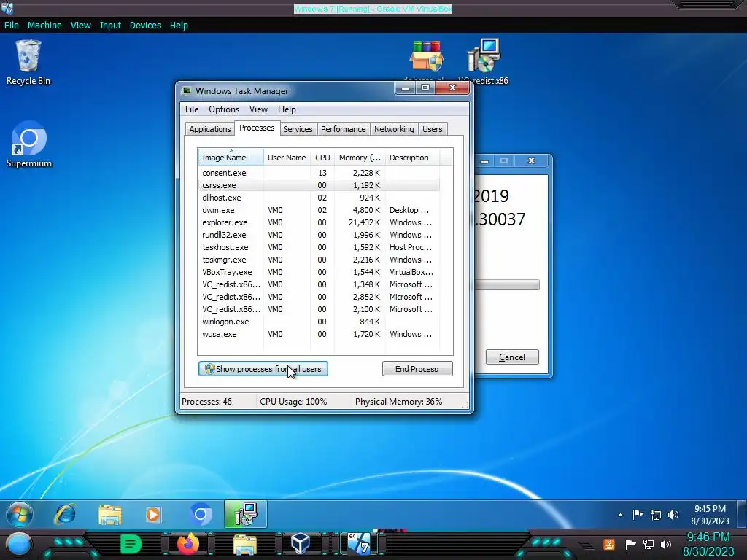747x560 pixels.
Task: Open Task Manager Help menu
Action: (287, 109)
